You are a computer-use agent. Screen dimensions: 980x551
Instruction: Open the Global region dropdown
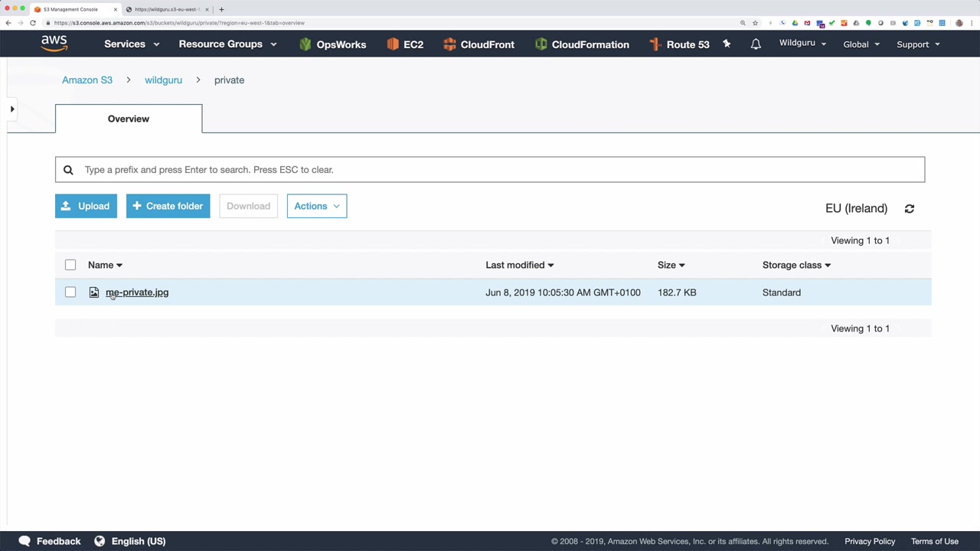click(861, 44)
